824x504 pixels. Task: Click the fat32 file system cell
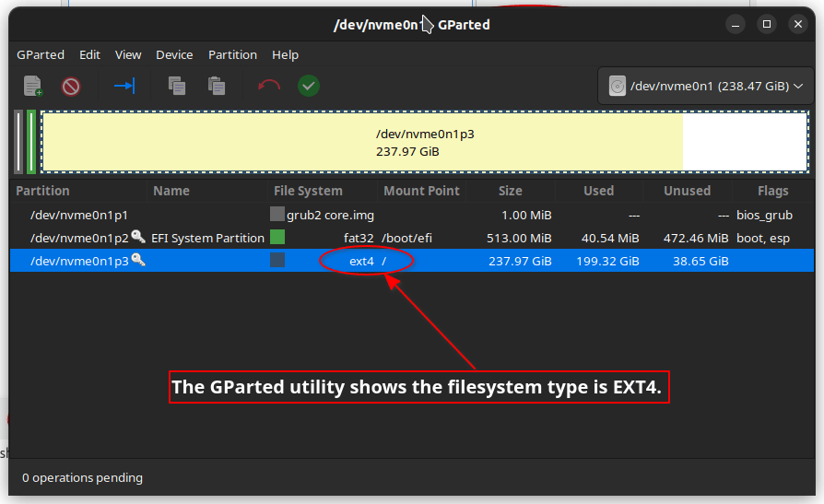(359, 238)
